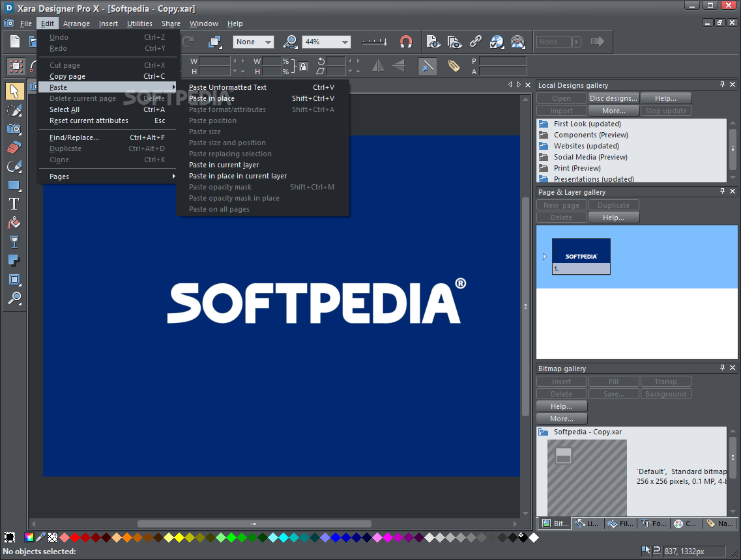Open the line style None dropdown
Screen dimensions: 741x560
(254, 42)
